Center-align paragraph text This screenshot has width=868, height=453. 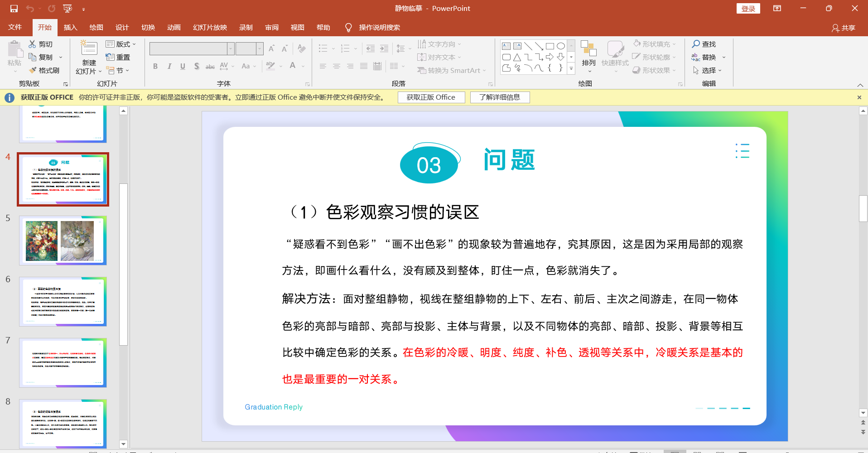point(336,66)
